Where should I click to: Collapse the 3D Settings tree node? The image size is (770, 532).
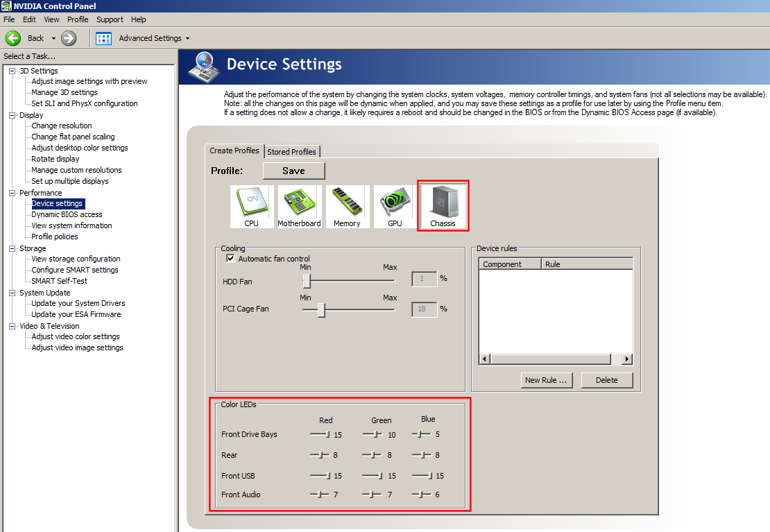point(12,71)
